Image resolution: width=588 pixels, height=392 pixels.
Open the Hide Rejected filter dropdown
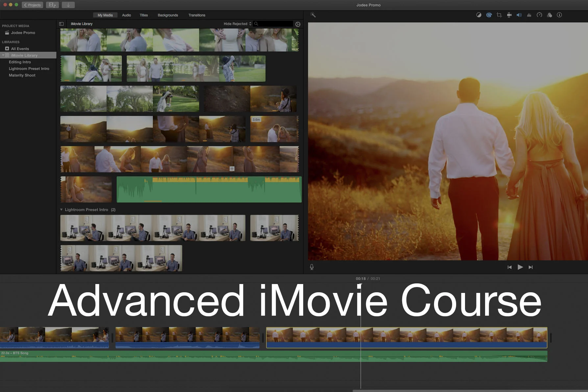[237, 24]
